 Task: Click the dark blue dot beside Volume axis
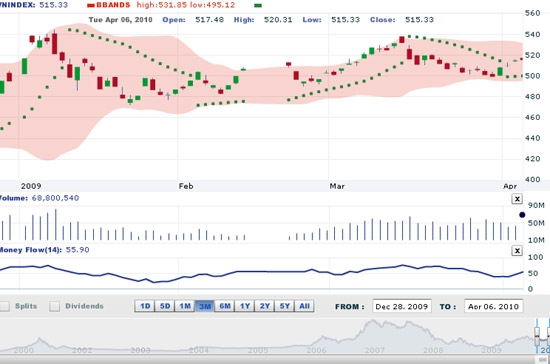[x=522, y=215]
